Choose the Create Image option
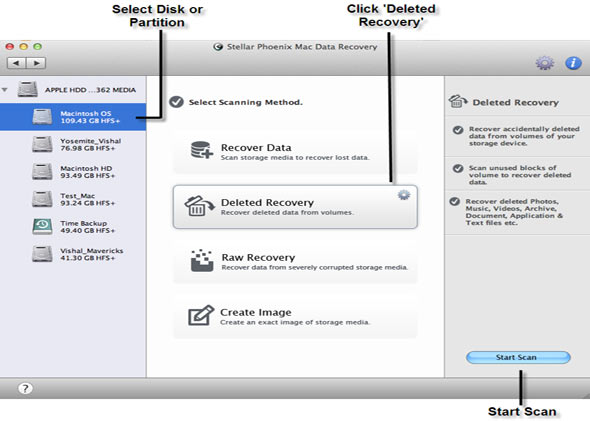 pos(295,316)
